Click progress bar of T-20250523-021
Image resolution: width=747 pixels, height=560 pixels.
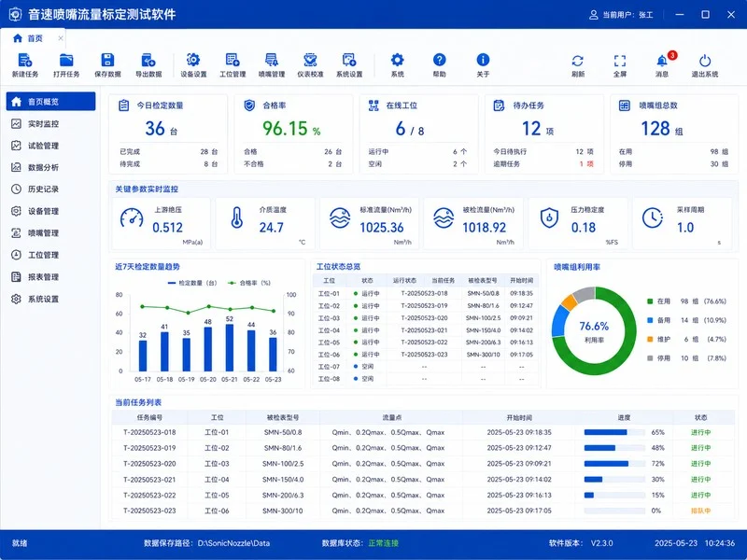(614, 480)
